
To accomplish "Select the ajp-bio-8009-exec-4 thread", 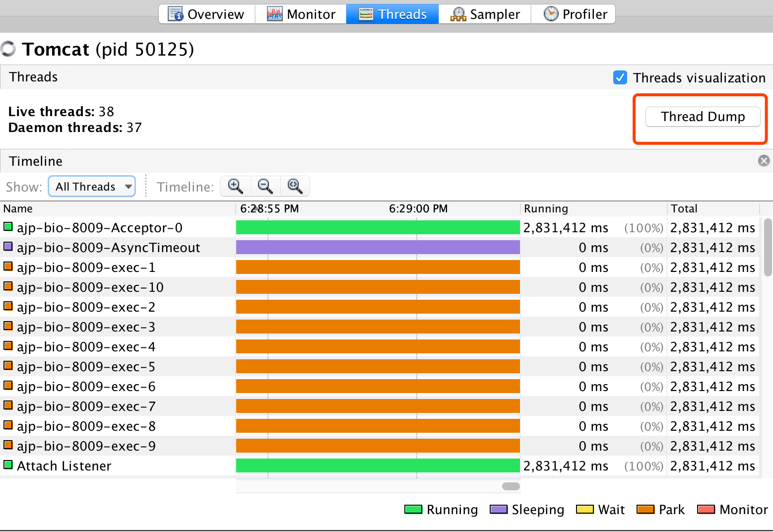I will click(380, 347).
